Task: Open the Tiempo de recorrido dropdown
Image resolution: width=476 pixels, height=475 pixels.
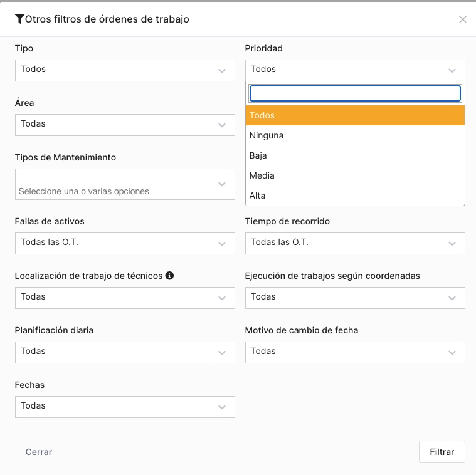Action: pos(355,243)
